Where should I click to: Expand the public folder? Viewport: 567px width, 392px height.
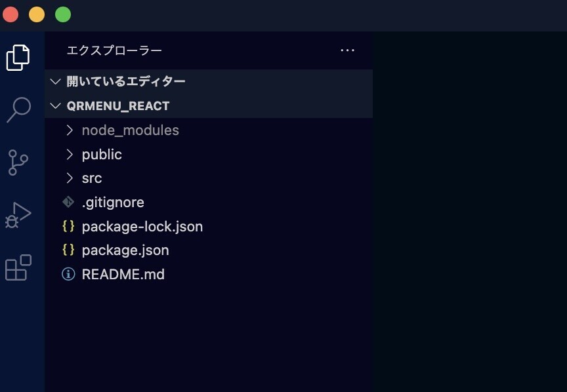pos(70,154)
